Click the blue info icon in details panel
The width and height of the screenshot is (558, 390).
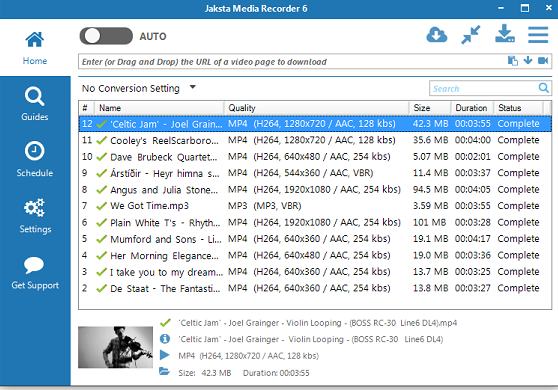coord(165,339)
